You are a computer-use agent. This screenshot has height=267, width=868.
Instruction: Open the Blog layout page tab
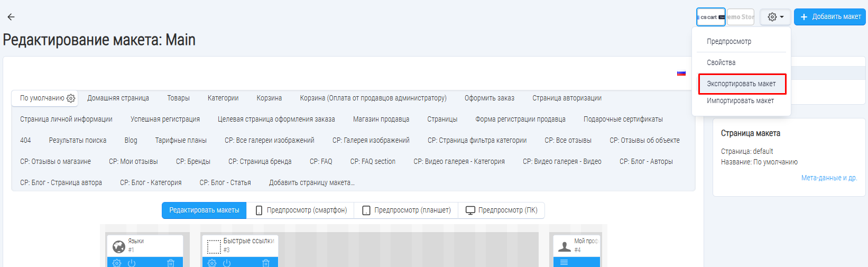[x=131, y=140]
